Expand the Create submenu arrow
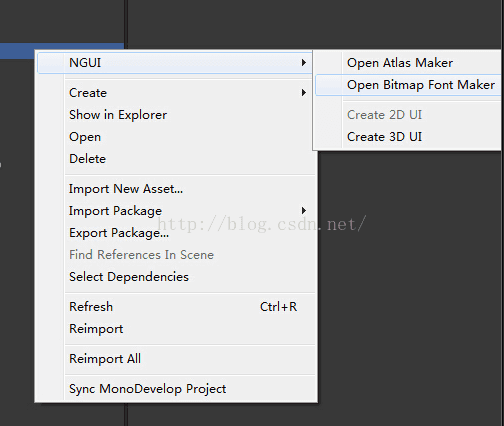This screenshot has height=426, width=504. (303, 93)
